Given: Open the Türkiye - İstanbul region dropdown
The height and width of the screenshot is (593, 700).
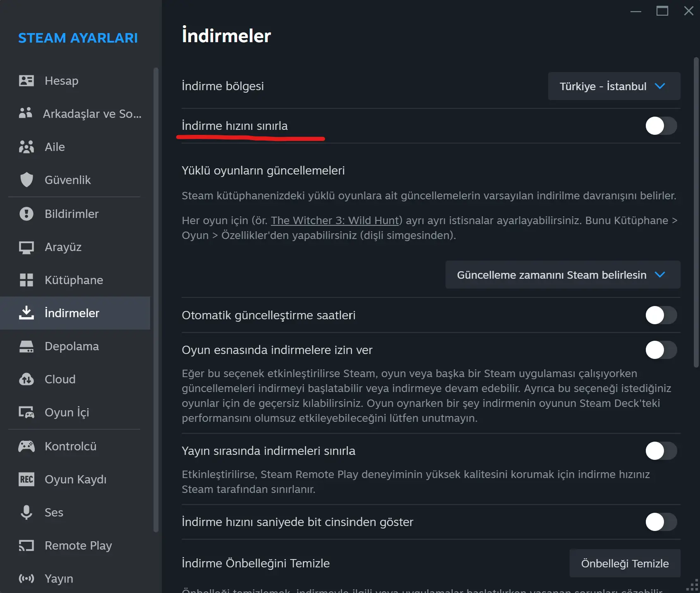Looking at the screenshot, I should pyautogui.click(x=614, y=86).
